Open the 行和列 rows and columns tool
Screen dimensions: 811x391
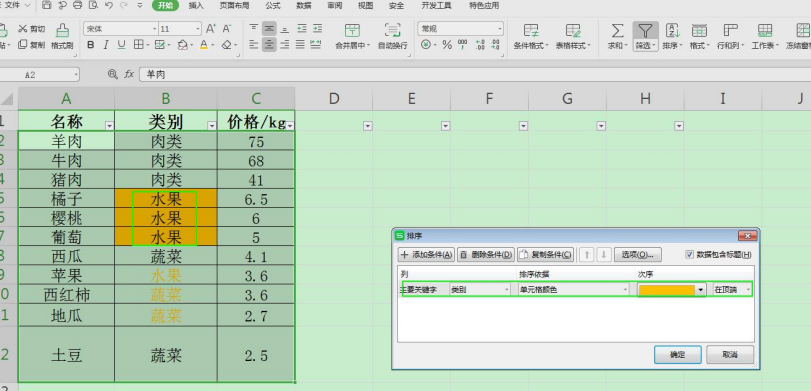coord(730,36)
